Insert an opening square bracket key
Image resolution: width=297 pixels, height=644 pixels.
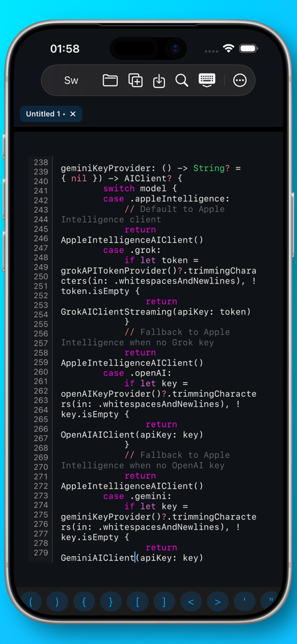click(x=138, y=602)
